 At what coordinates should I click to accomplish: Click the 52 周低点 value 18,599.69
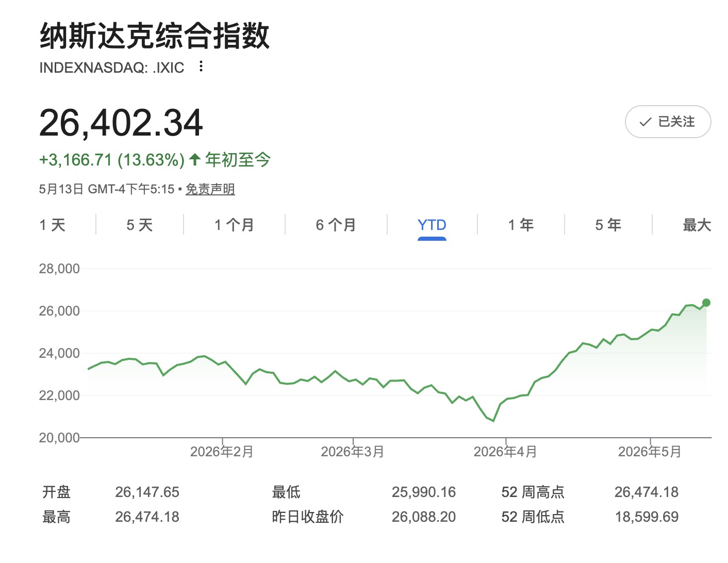[647, 517]
